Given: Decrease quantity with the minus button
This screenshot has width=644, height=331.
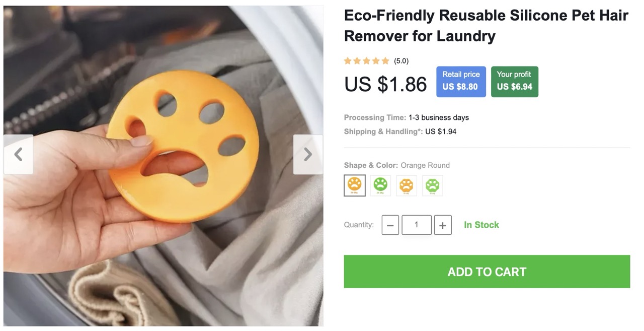Looking at the screenshot, I should click(390, 225).
